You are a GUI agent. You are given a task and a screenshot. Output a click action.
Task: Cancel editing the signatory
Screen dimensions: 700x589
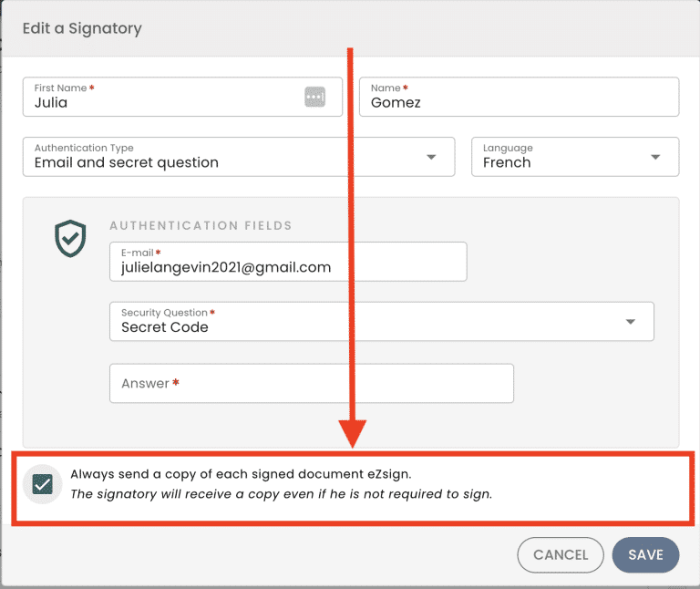561,554
